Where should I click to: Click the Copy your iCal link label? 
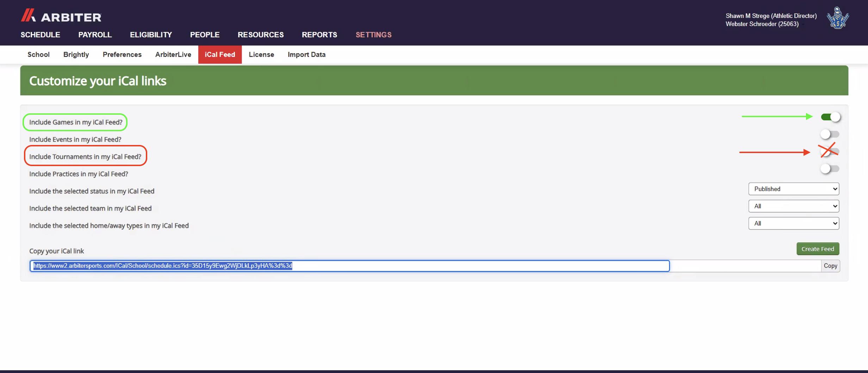[x=57, y=251]
